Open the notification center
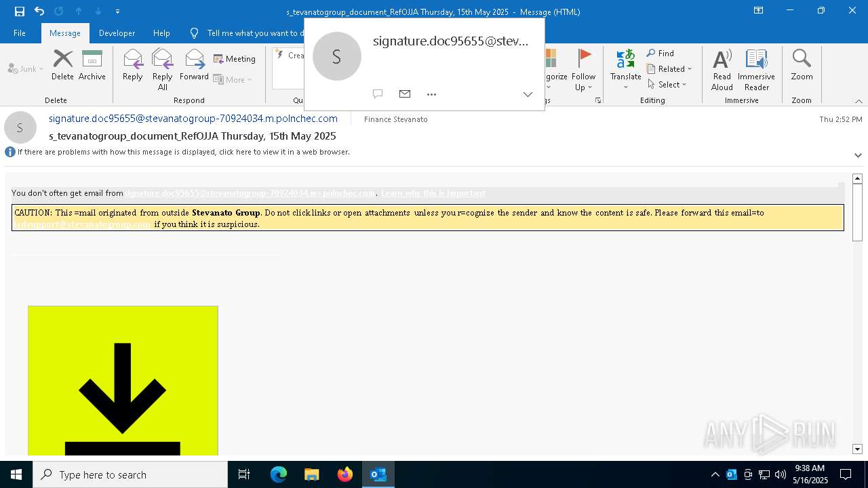868x488 pixels. tap(846, 474)
